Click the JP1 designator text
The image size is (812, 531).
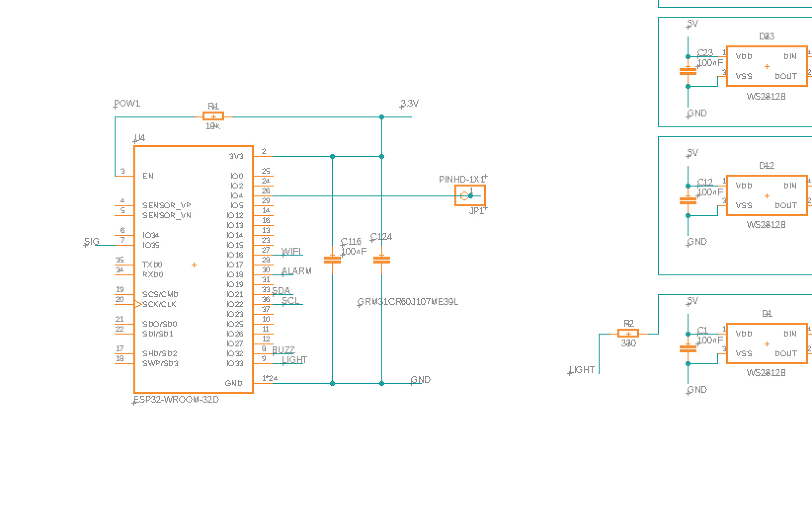(x=477, y=211)
